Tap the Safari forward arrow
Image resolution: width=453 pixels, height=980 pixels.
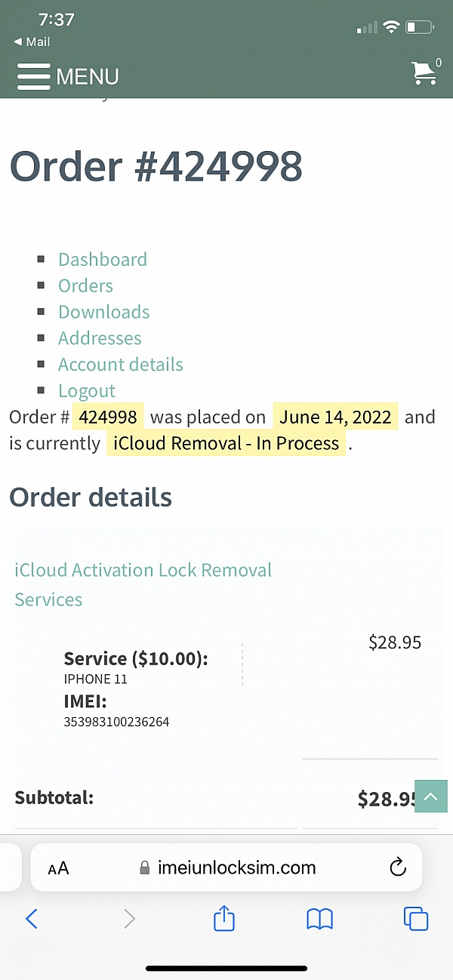click(129, 919)
